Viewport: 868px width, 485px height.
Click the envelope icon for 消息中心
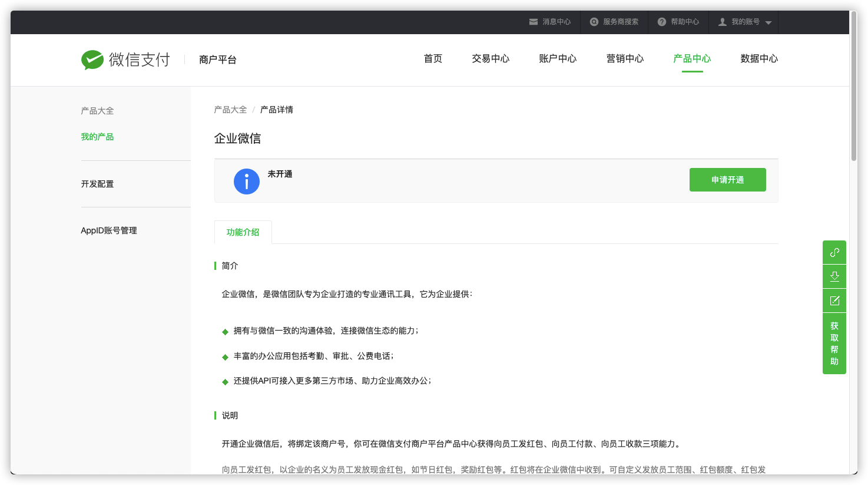pos(534,22)
